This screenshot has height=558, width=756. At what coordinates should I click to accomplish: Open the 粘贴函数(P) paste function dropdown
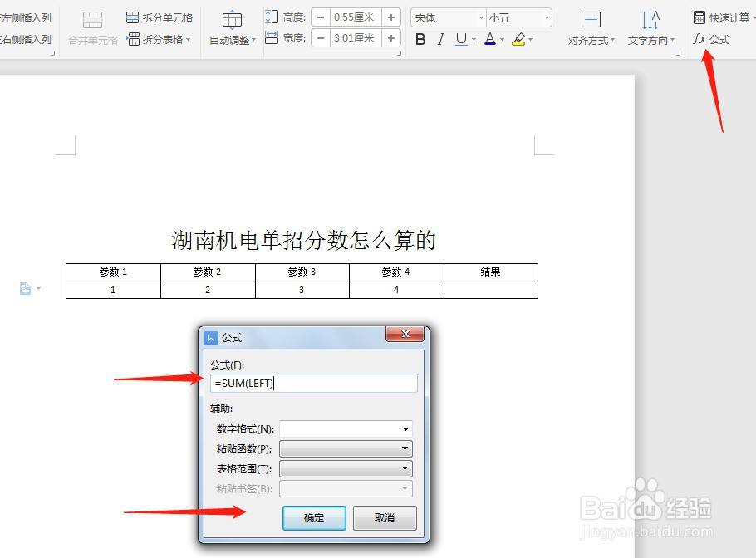(406, 448)
